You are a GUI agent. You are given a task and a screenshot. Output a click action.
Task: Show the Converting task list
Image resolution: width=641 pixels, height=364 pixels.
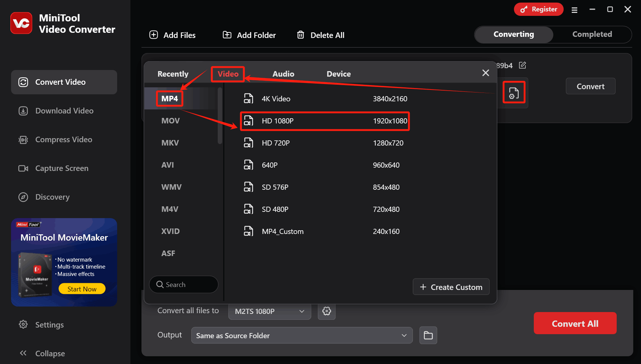coord(514,34)
